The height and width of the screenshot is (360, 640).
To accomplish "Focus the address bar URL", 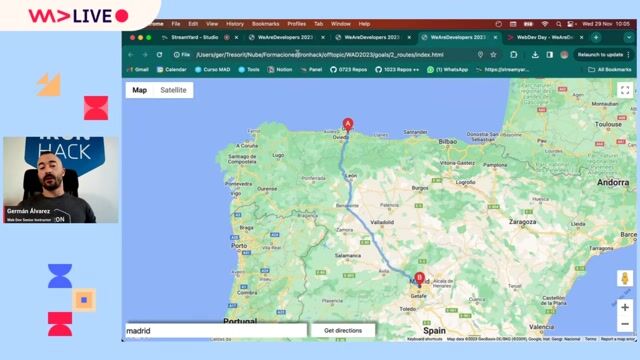I will pos(320,55).
